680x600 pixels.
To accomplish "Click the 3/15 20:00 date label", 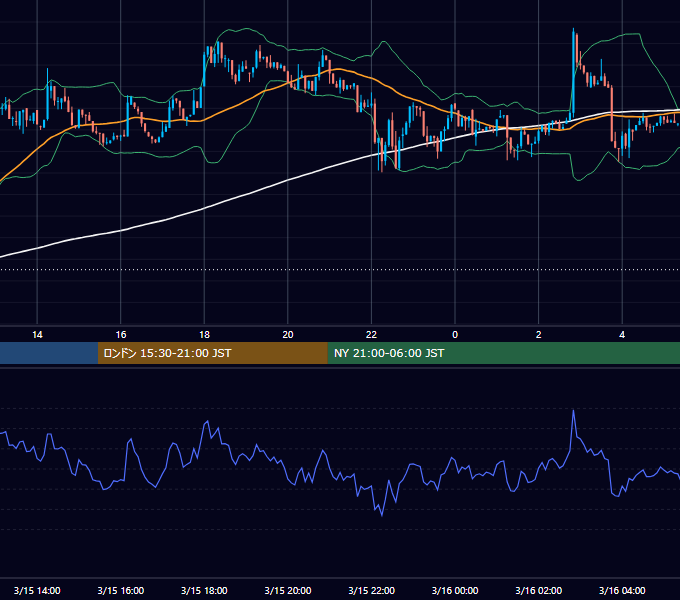I will click(x=288, y=590).
